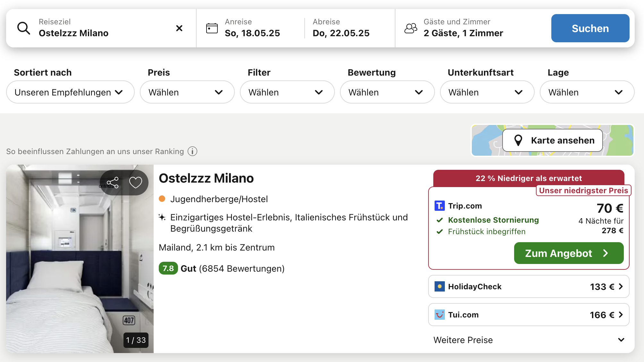Open the Filter dropdown
The width and height of the screenshot is (644, 362).
coord(287,92)
